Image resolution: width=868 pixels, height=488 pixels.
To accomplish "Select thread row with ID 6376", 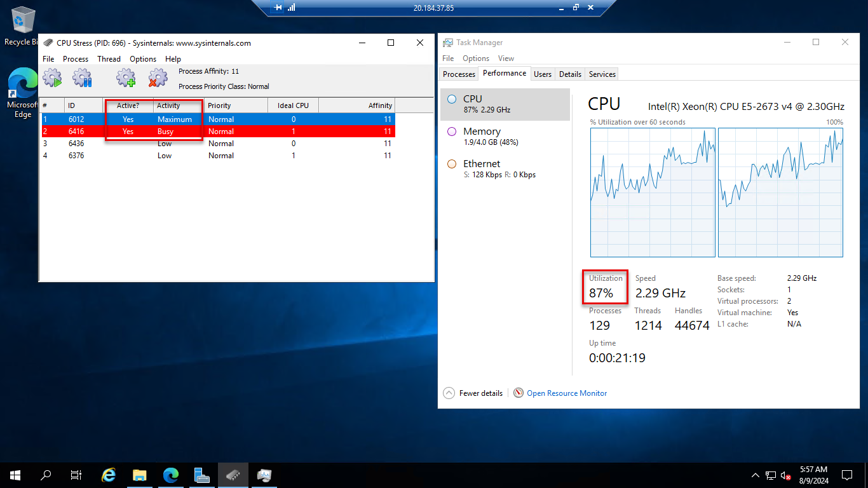I will point(217,156).
